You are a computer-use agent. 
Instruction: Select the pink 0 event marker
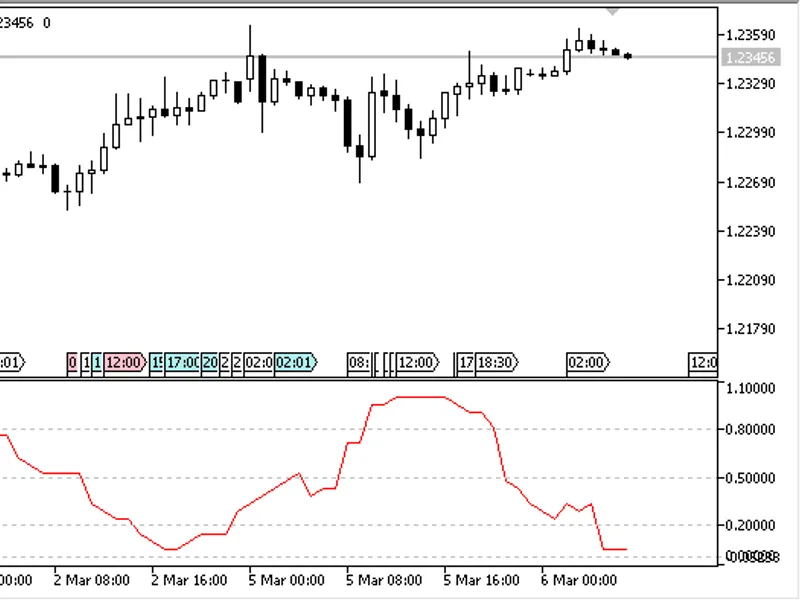click(x=72, y=363)
